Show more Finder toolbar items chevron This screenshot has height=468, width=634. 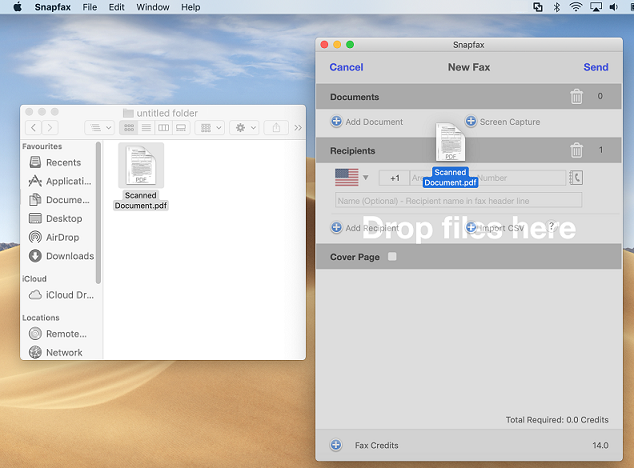(x=298, y=128)
